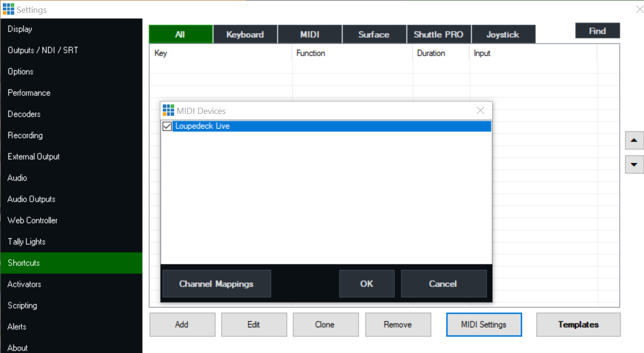The image size is (644, 353).
Task: Cancel the MIDI Devices dialog
Action: 443,284
